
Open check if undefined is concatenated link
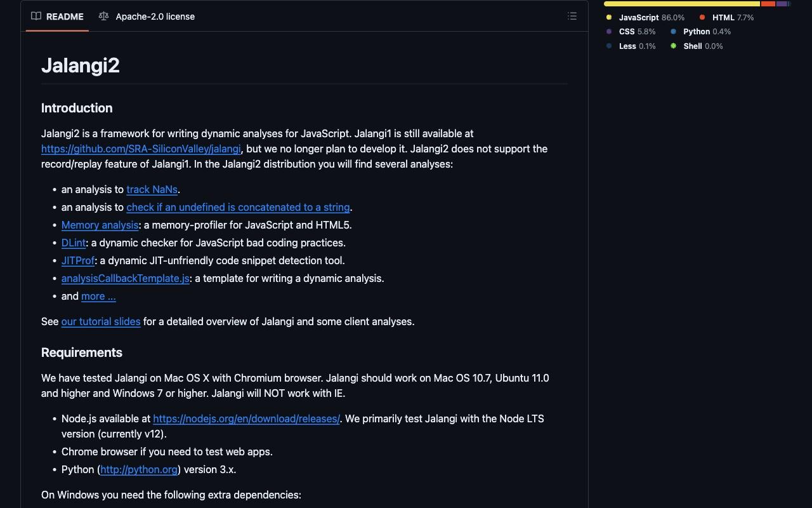[x=238, y=207]
